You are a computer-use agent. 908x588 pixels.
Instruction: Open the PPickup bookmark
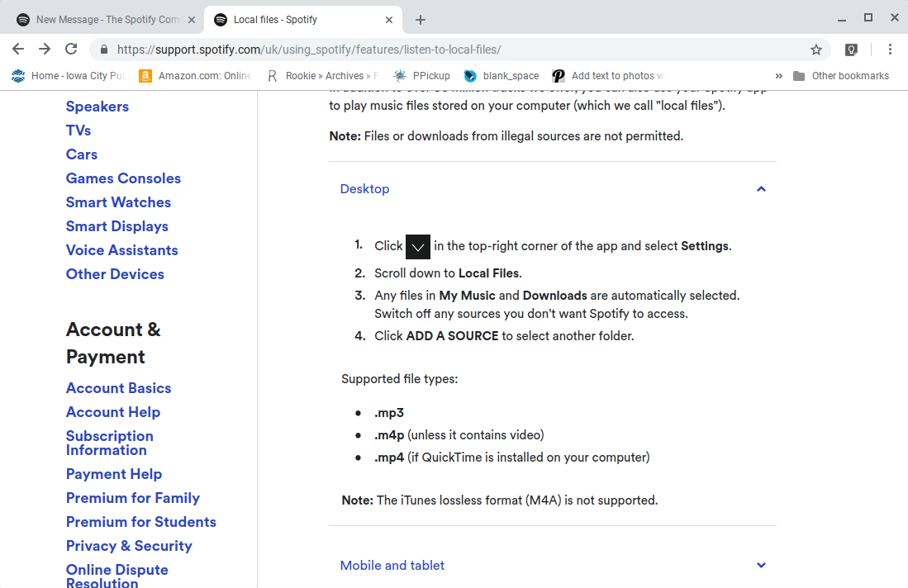coord(421,76)
